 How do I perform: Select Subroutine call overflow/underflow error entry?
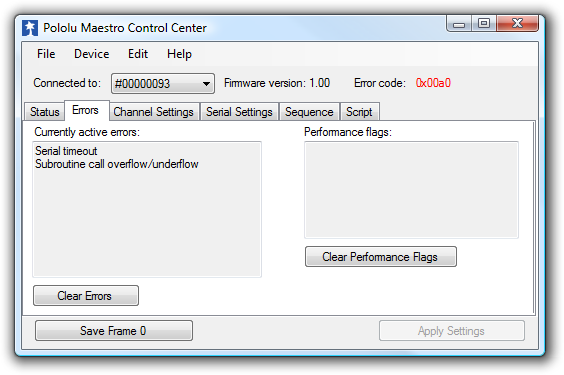(x=117, y=164)
